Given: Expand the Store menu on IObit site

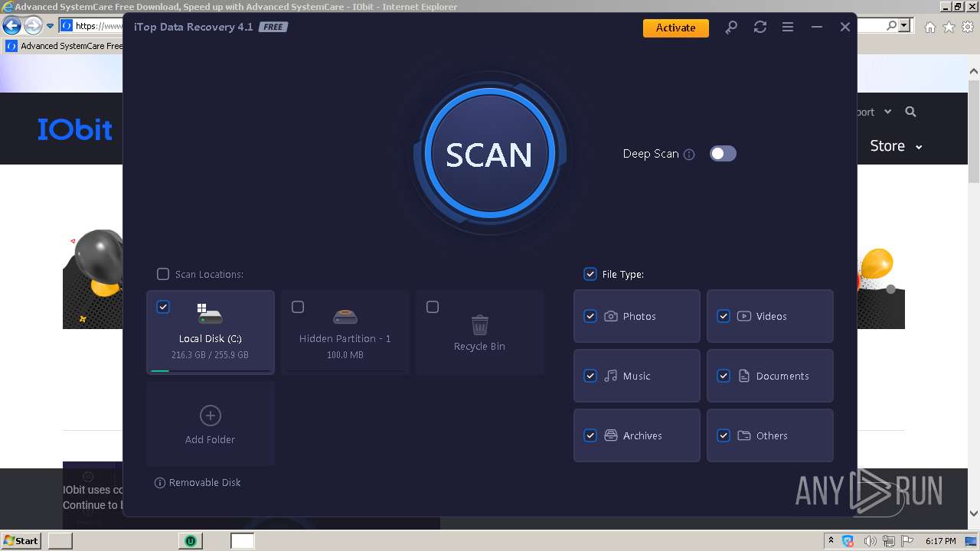Looking at the screenshot, I should pos(897,146).
